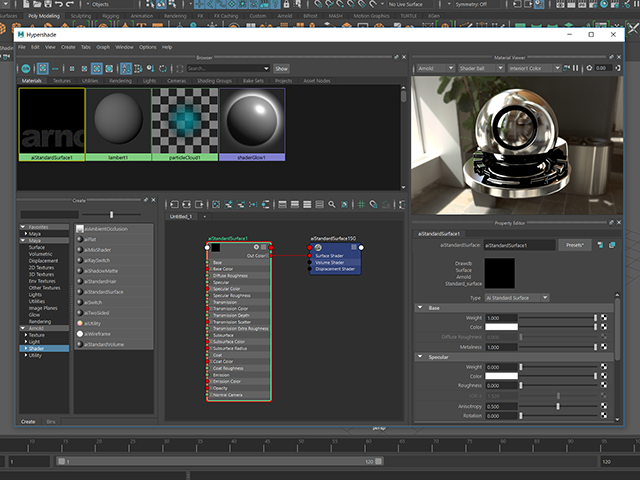640x480 pixels.
Task: Open the Hypershade Graph menu
Action: (103, 47)
